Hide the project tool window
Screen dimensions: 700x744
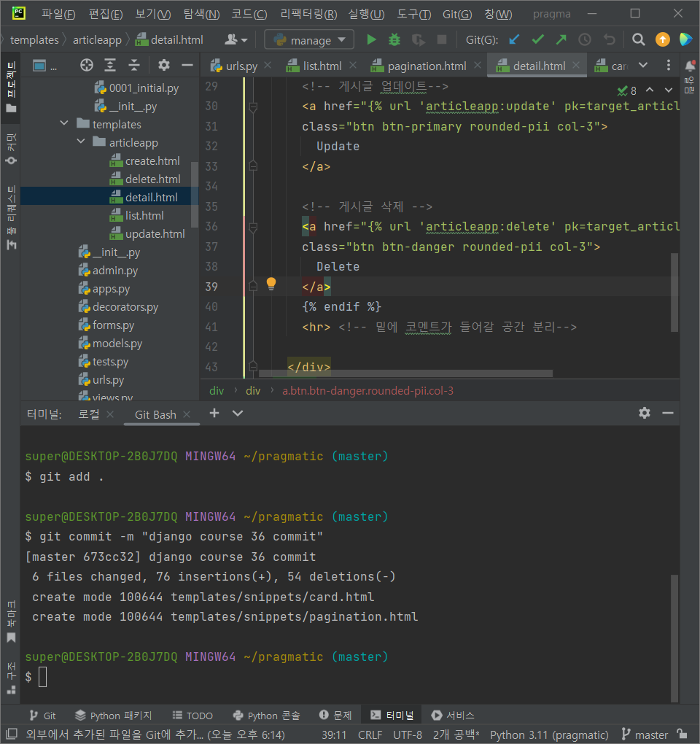tap(187, 65)
